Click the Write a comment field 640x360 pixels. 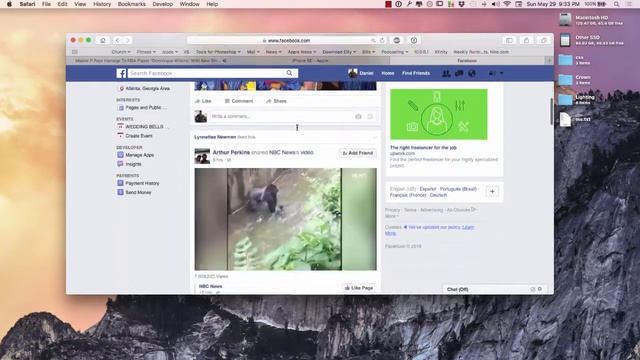click(x=282, y=117)
